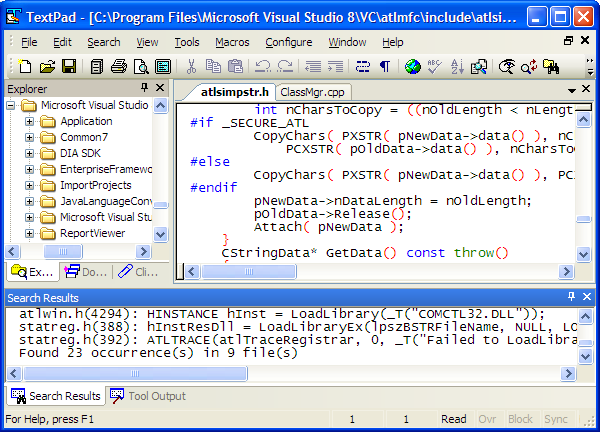Save file using the floppy disk icon
Screen dimensions: 600x432
tap(69, 66)
